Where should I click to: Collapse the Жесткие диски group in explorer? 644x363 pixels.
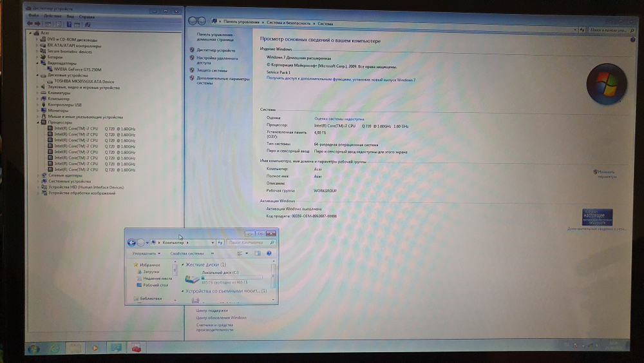pyautogui.click(x=182, y=265)
